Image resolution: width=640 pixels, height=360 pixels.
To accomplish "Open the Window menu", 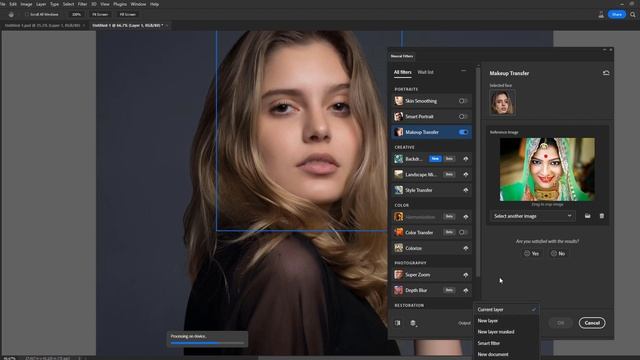I will pos(138,4).
